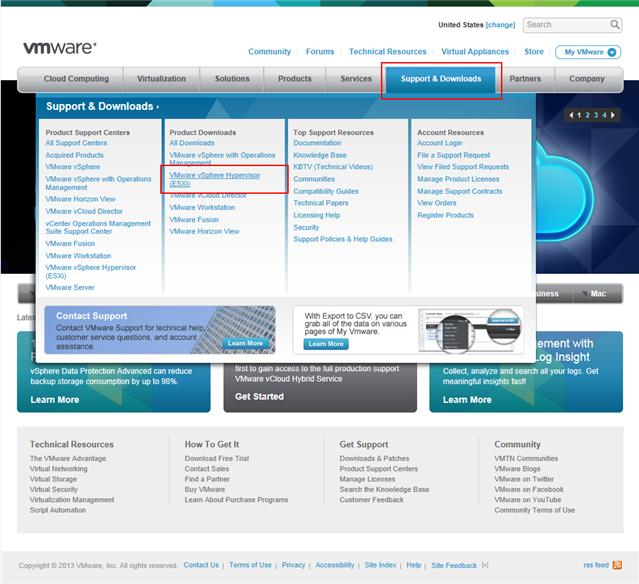Open VMware Fusion download link

coord(194,220)
